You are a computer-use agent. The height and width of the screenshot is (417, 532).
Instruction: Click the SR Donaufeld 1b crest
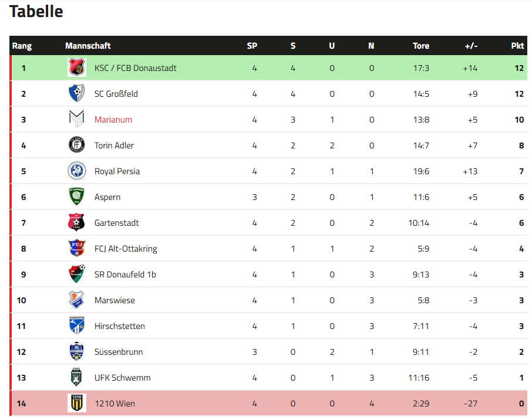tap(77, 274)
